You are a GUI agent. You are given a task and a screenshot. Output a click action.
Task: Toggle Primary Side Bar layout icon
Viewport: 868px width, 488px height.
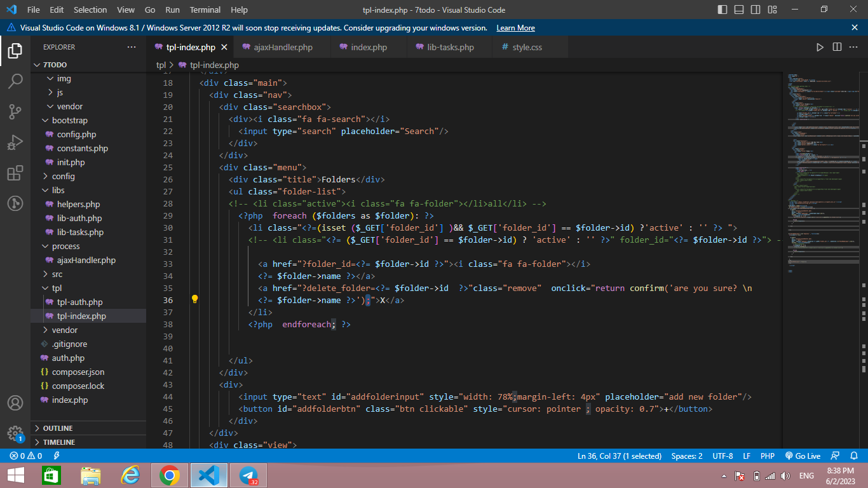click(722, 10)
